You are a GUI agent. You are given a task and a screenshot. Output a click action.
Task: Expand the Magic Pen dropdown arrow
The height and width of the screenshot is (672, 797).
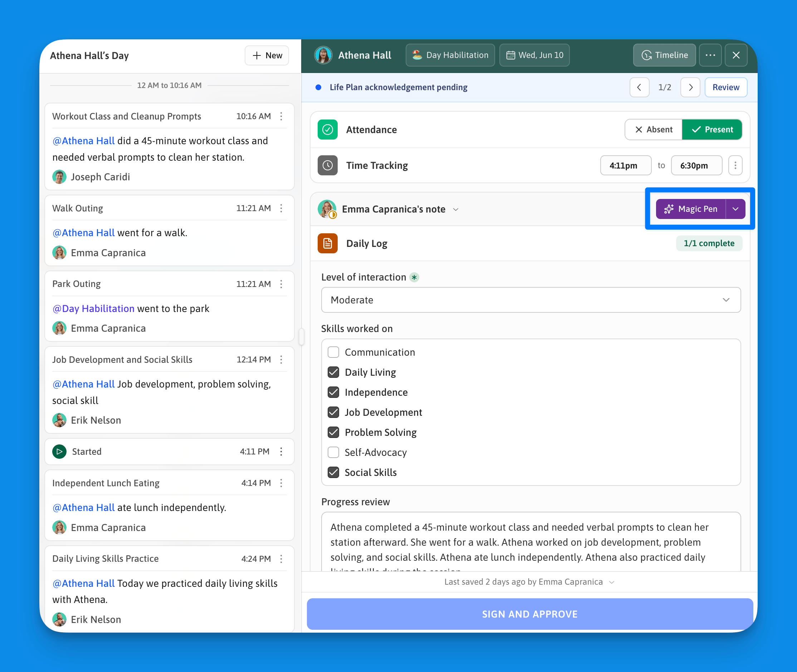click(x=736, y=209)
